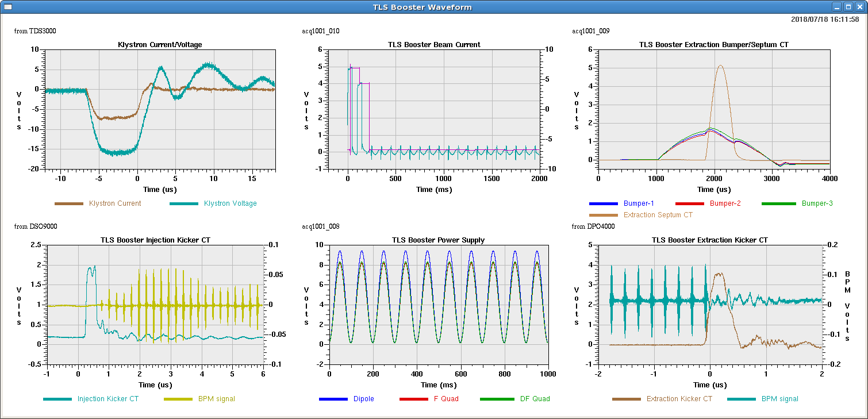868x419 pixels.
Task: Close the TLS Booster Waveform window
Action: pyautogui.click(x=859, y=7)
